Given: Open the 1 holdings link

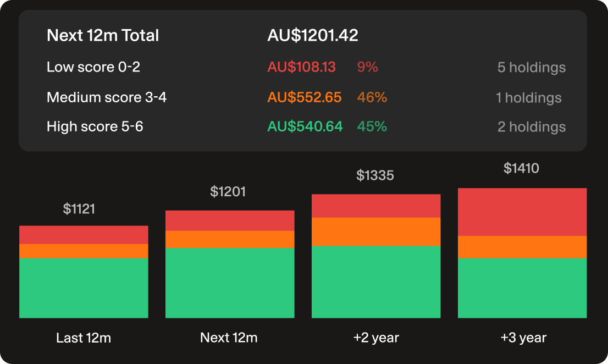Looking at the screenshot, I should [x=528, y=98].
